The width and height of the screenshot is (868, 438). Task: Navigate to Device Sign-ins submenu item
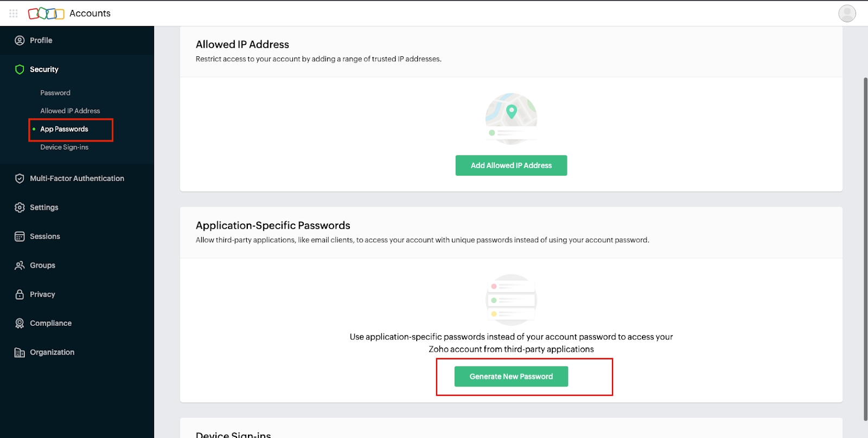64,147
